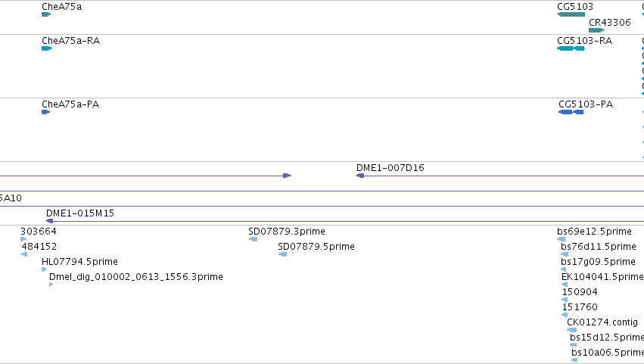Select the DME1-015M15 BAC arrowhead
The width and height of the screenshot is (644, 364).
(x=50, y=221)
